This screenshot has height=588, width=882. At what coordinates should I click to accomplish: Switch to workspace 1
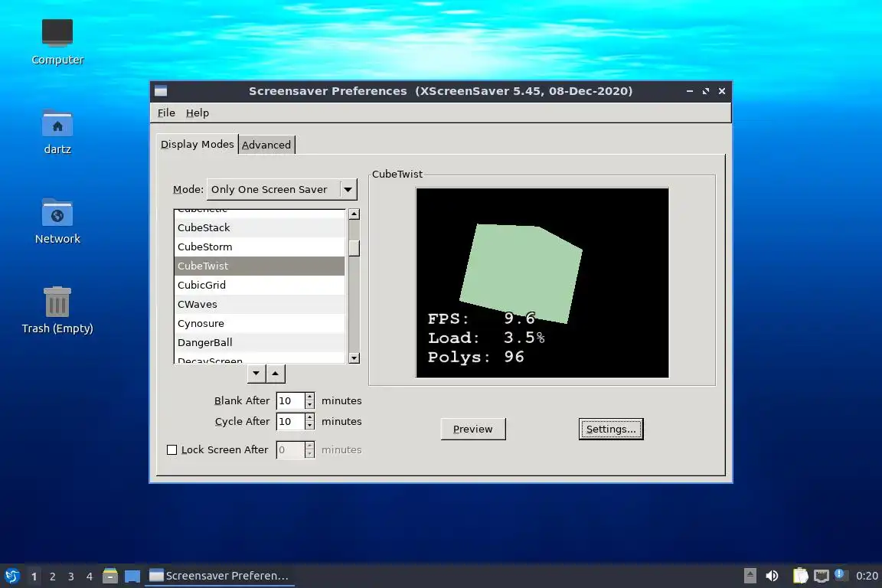[34, 577]
